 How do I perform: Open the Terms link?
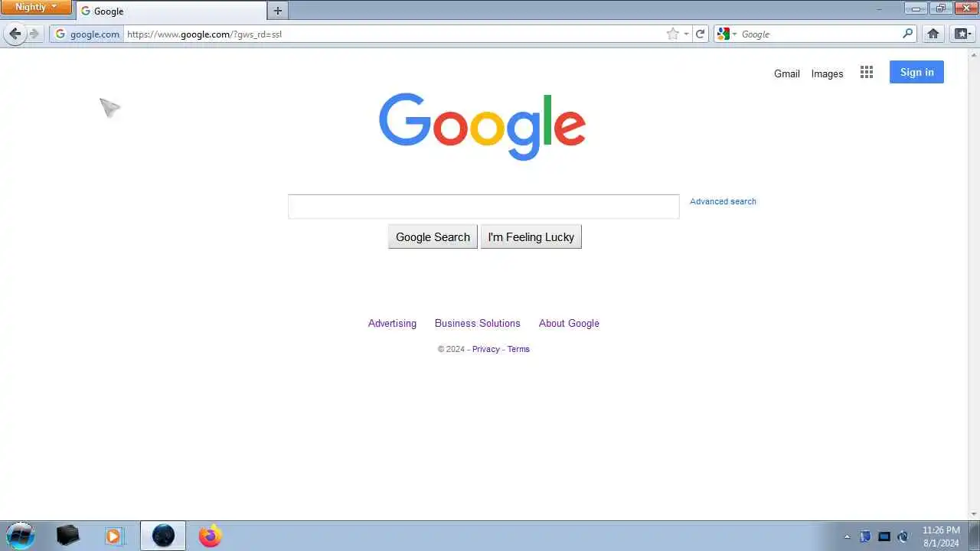518,349
